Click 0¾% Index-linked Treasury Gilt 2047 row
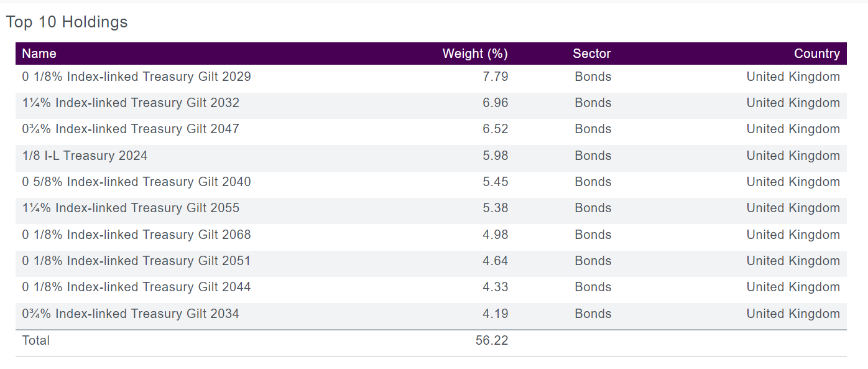The width and height of the screenshot is (868, 369). pos(131,129)
